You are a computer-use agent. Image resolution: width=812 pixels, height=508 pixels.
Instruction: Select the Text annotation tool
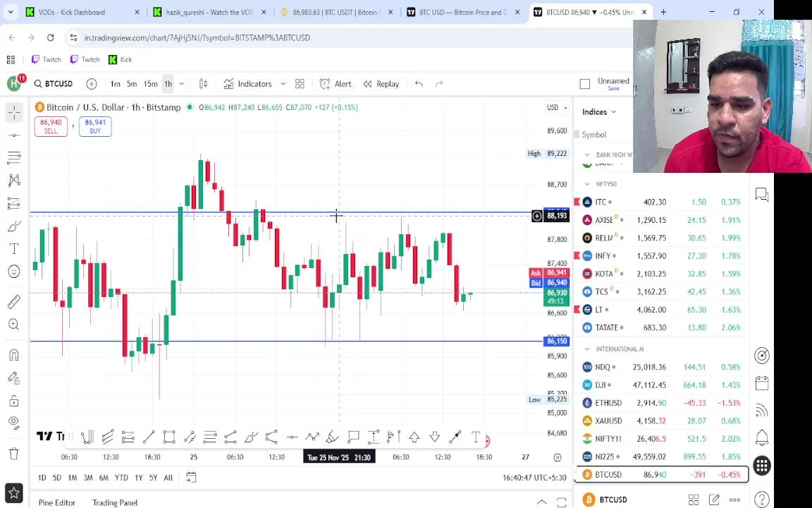(14, 249)
